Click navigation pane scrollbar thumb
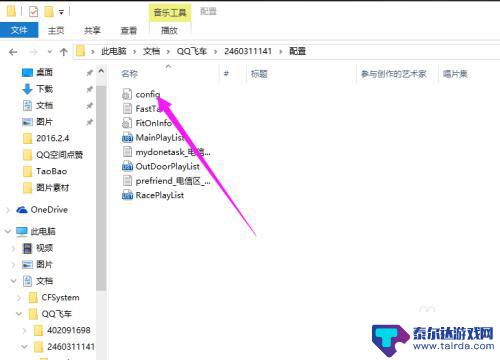This screenshot has width=500, height=360. click(x=101, y=188)
